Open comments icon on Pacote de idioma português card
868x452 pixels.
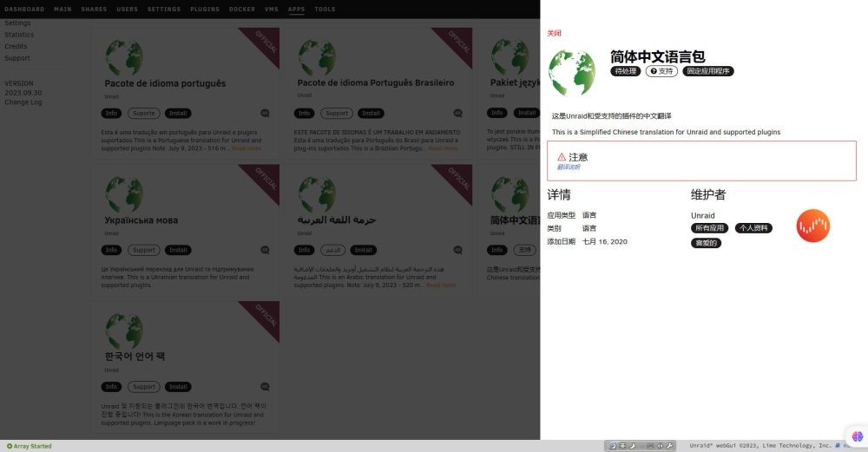pyautogui.click(x=265, y=113)
